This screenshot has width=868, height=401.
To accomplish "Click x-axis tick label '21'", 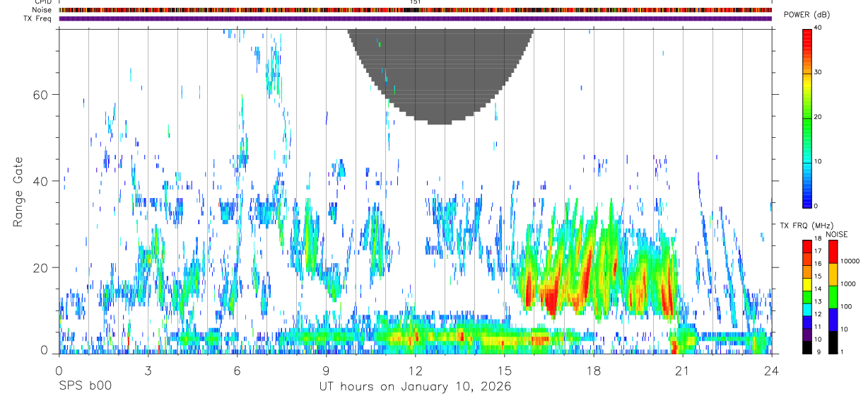I will pyautogui.click(x=683, y=370).
